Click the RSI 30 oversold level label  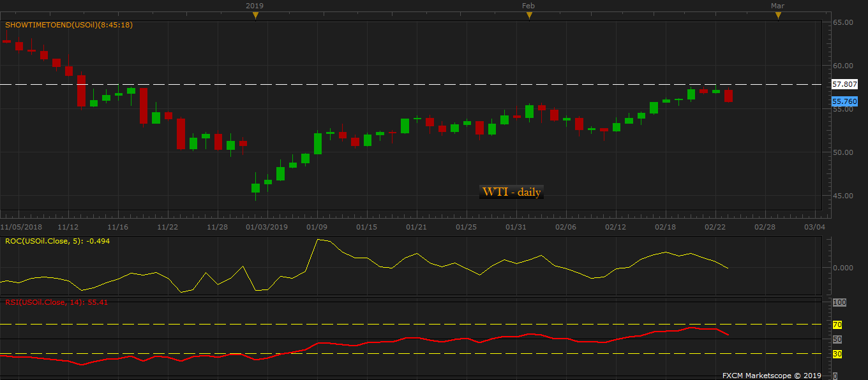tap(837, 354)
